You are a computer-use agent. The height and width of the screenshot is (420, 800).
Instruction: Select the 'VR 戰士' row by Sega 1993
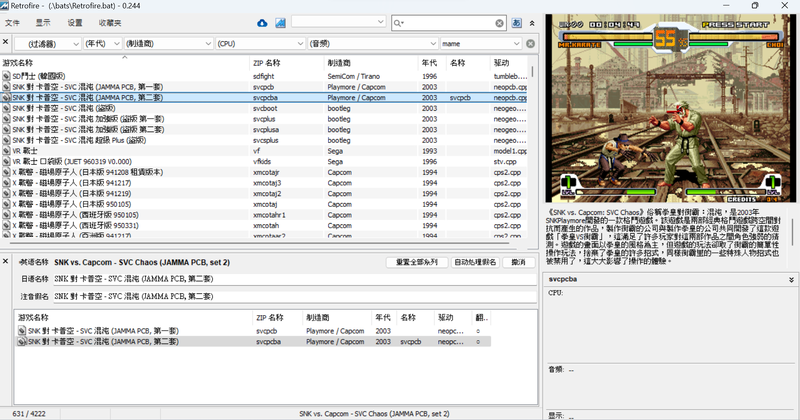[265, 151]
